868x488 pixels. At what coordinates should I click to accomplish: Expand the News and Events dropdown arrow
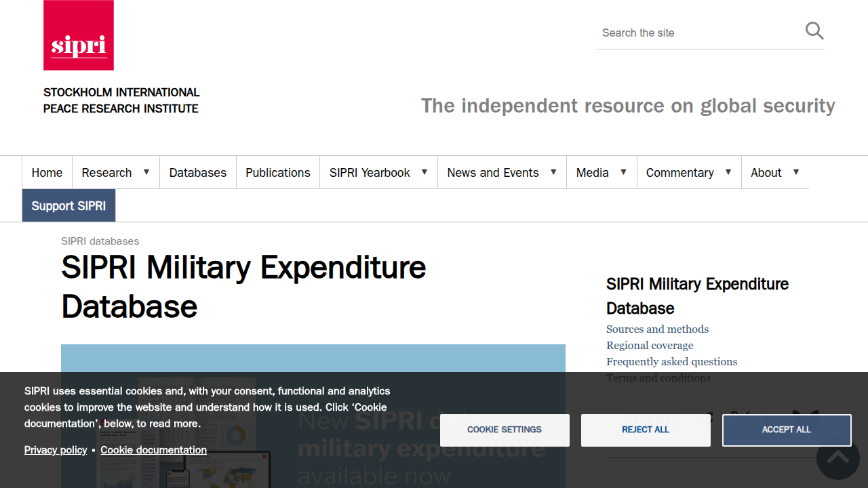[x=553, y=172]
